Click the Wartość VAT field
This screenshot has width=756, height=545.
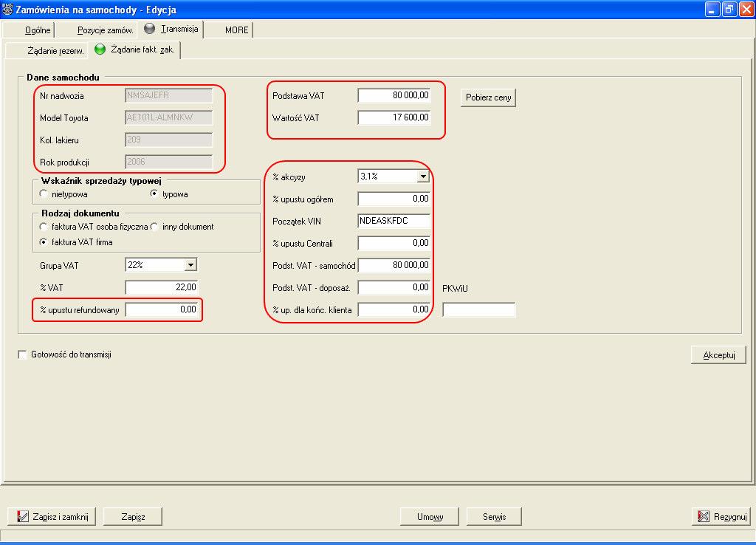click(394, 117)
